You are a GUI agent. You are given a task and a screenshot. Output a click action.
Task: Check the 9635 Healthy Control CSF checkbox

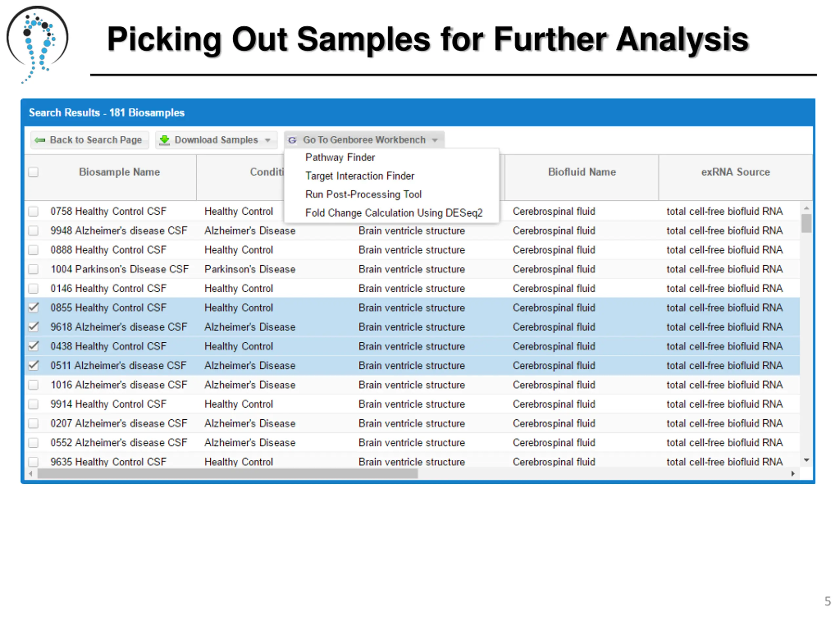[x=33, y=462]
